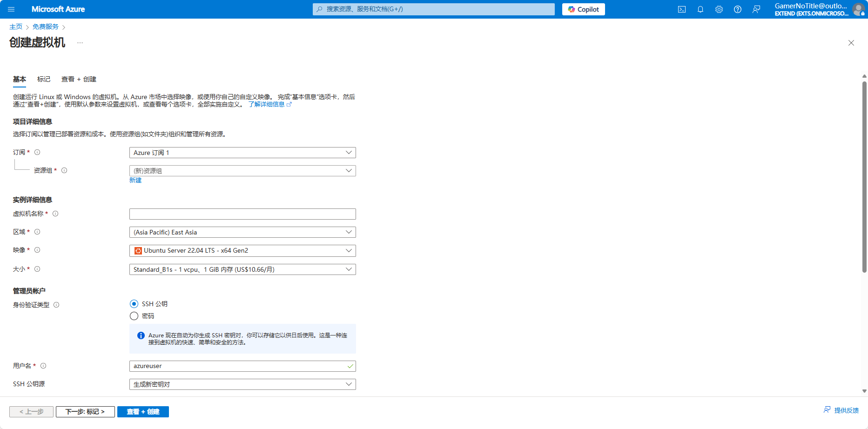Open the settings gear icon
The height and width of the screenshot is (429, 868).
pyautogui.click(x=719, y=9)
